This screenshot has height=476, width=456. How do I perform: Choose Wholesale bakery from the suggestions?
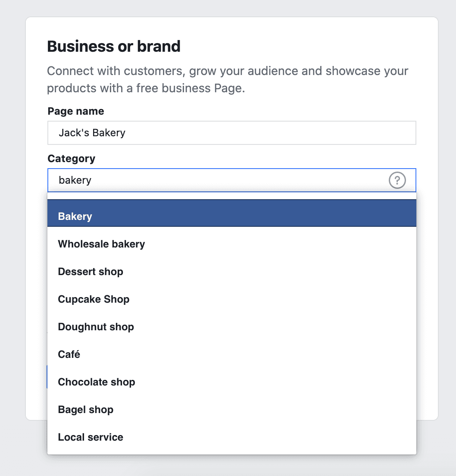102,244
